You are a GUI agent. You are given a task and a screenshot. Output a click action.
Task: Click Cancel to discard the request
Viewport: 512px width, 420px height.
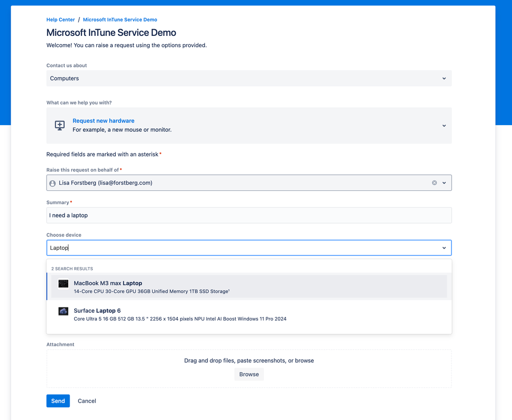(87, 401)
